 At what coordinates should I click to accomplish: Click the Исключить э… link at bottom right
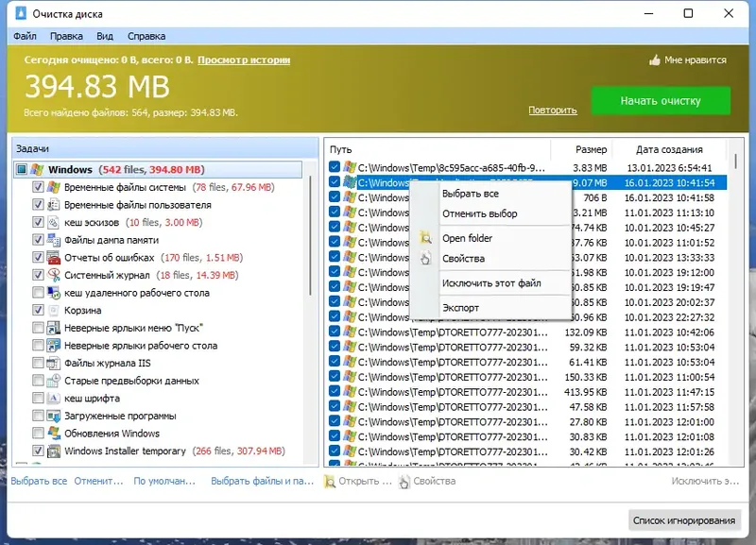tap(705, 481)
